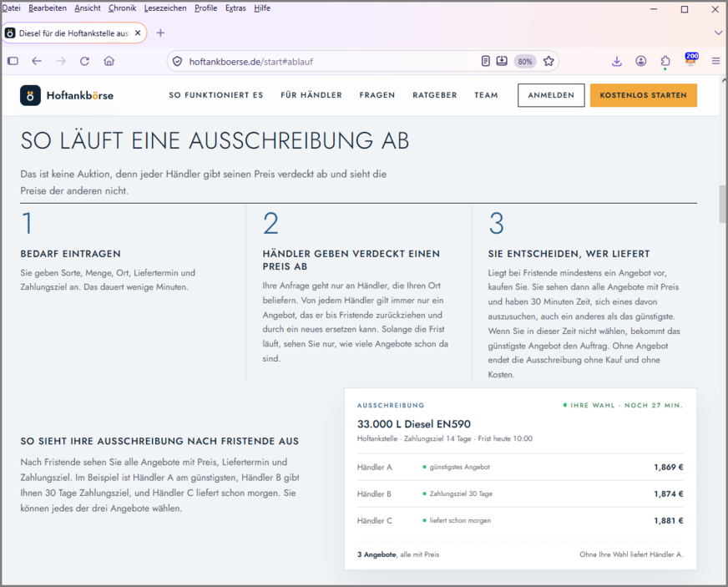
Task: Click the forward navigation arrow
Action: point(61,61)
